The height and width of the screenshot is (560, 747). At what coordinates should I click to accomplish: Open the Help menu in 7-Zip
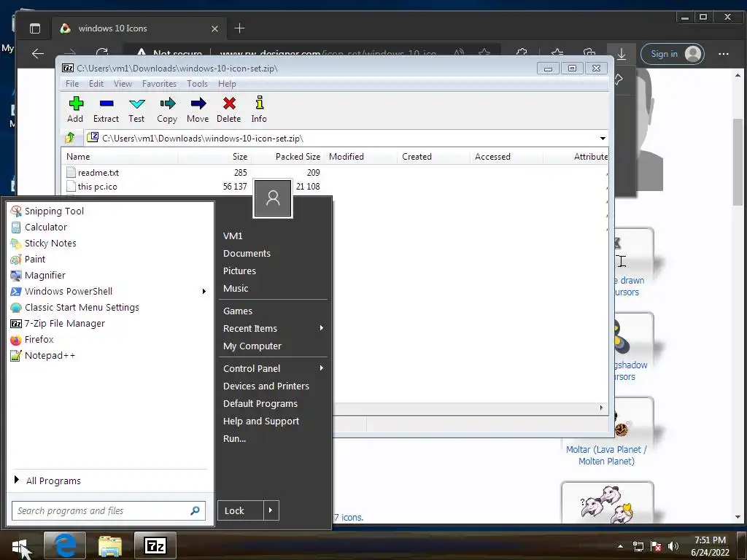[227, 84]
